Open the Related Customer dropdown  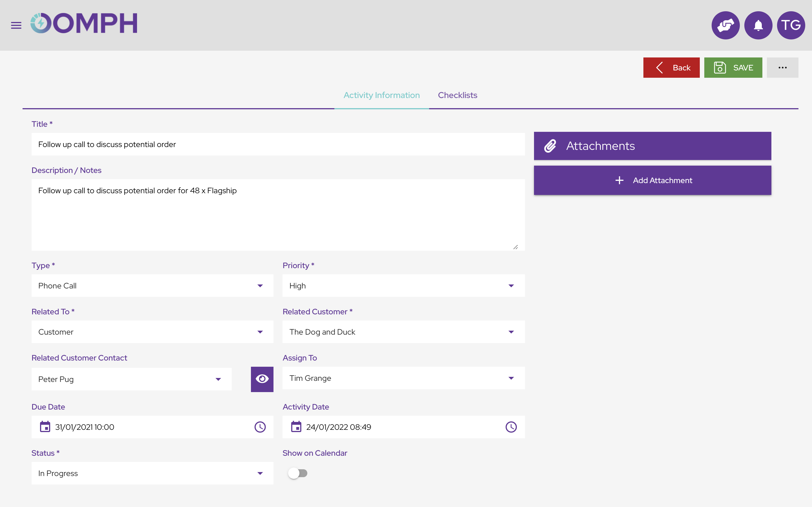[511, 332]
